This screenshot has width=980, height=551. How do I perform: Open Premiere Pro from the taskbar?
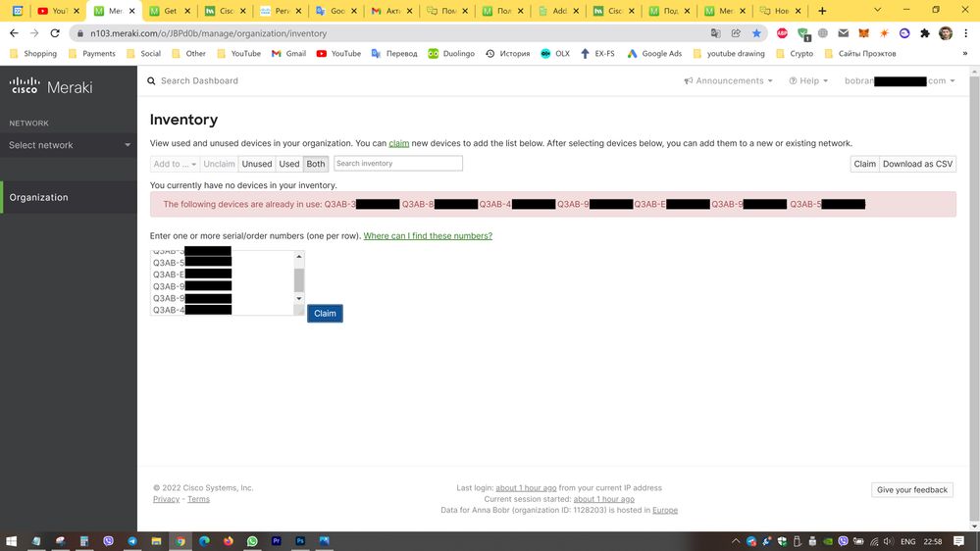(277, 541)
